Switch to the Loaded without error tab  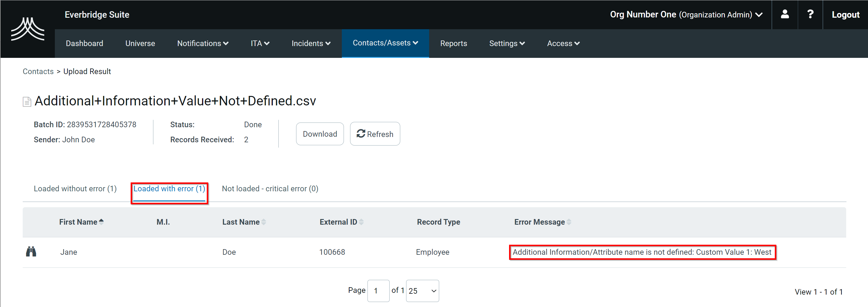pos(75,189)
